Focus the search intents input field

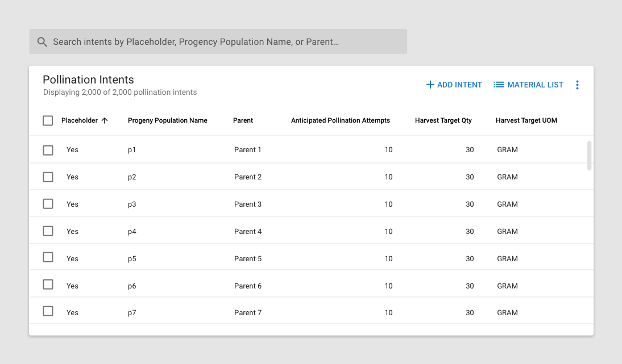218,41
